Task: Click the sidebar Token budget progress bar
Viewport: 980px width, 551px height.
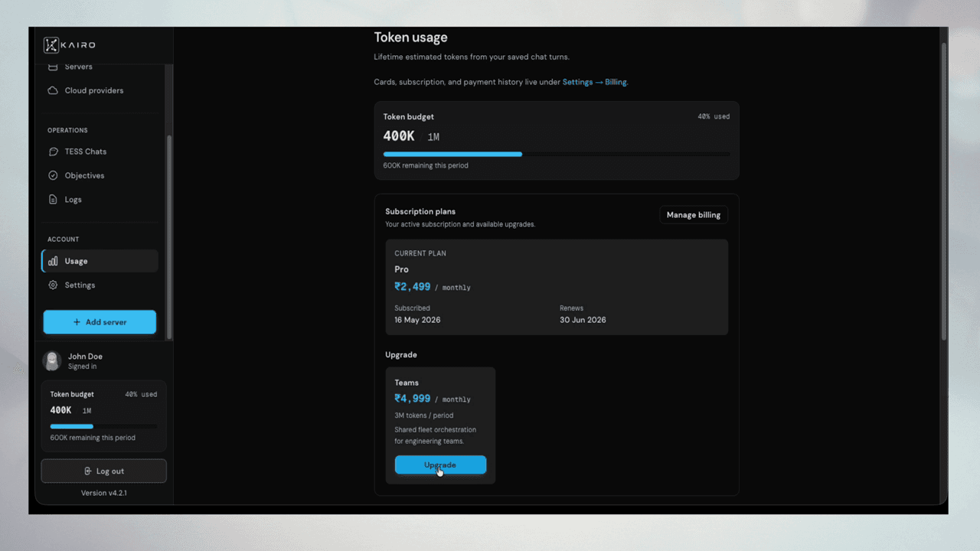Action: click(x=103, y=426)
